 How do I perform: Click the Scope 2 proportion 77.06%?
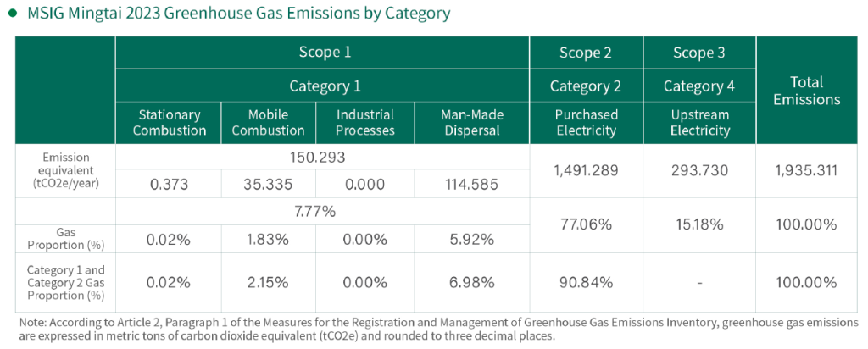click(x=587, y=225)
